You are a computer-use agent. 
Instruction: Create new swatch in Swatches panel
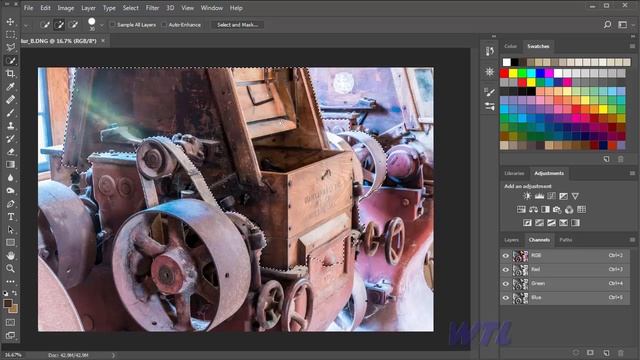pos(607,159)
